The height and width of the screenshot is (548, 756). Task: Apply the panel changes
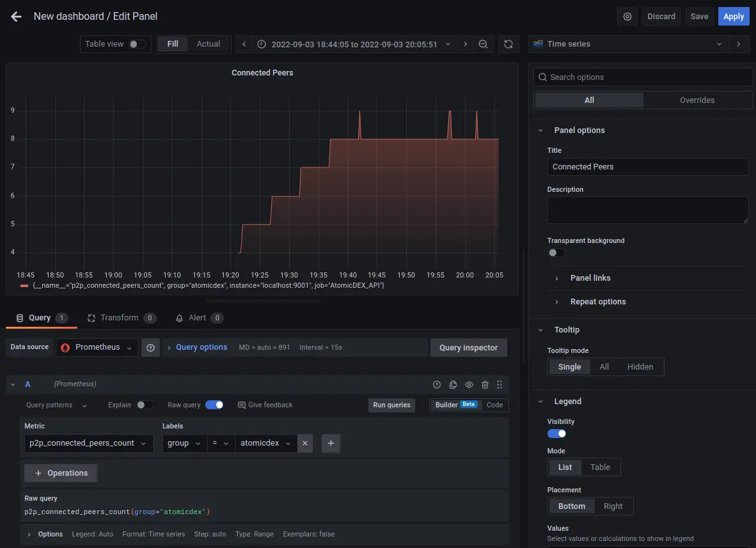click(733, 16)
